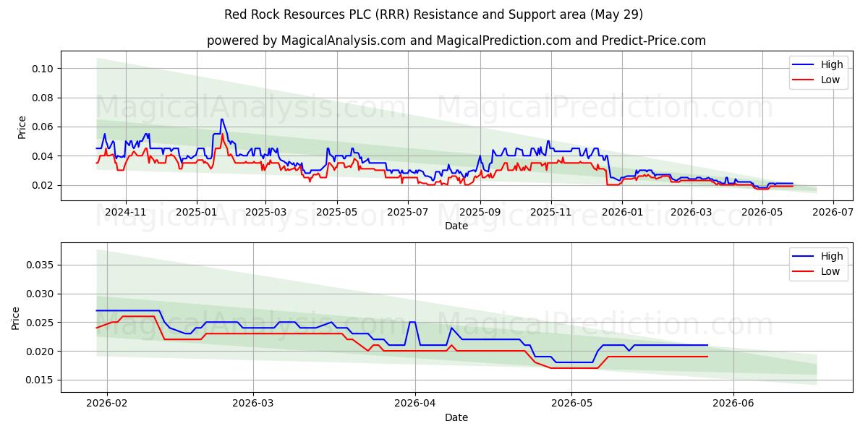The height and width of the screenshot is (434, 868).
Task: Click the '0.035' price tick label
Action: click(41, 265)
